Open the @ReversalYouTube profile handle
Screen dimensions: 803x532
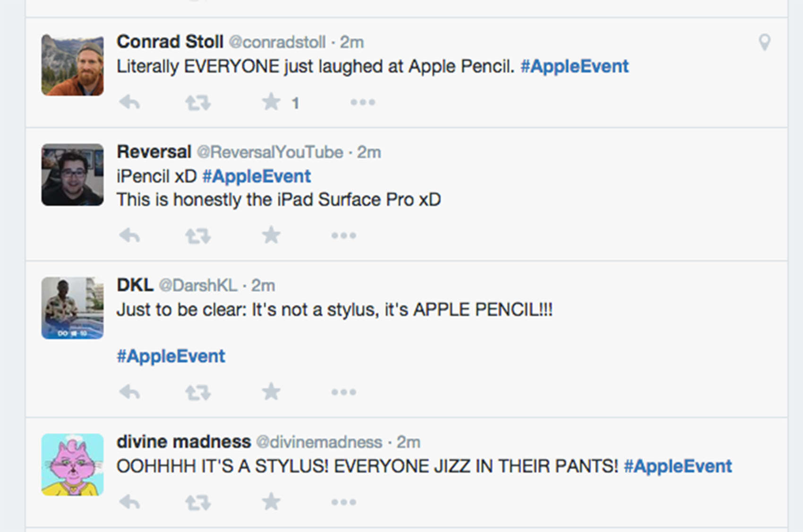pyautogui.click(x=270, y=152)
